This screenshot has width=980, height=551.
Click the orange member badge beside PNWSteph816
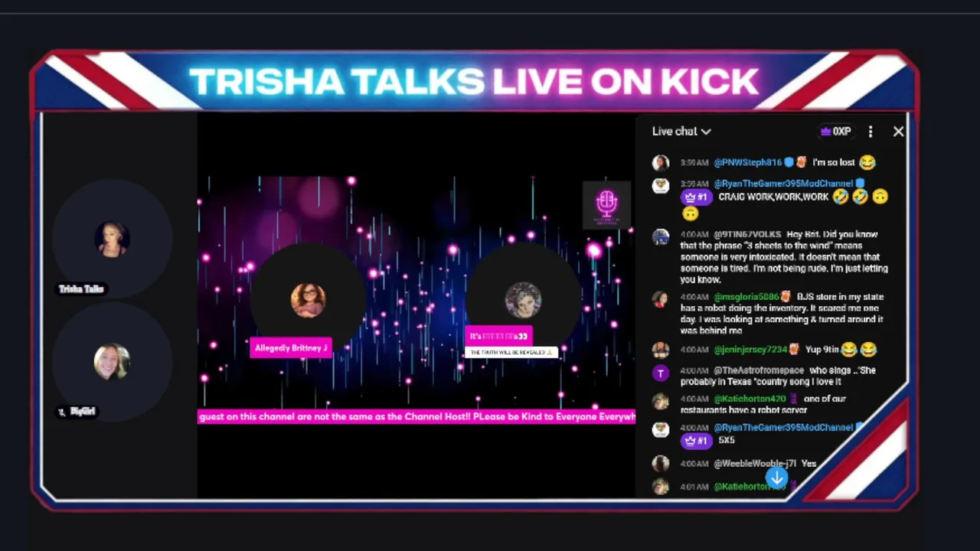click(x=801, y=162)
